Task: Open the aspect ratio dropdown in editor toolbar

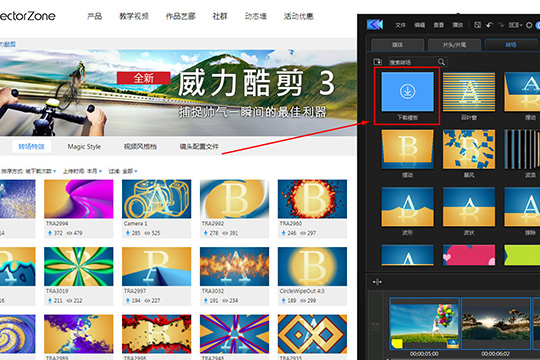Action: (516, 25)
